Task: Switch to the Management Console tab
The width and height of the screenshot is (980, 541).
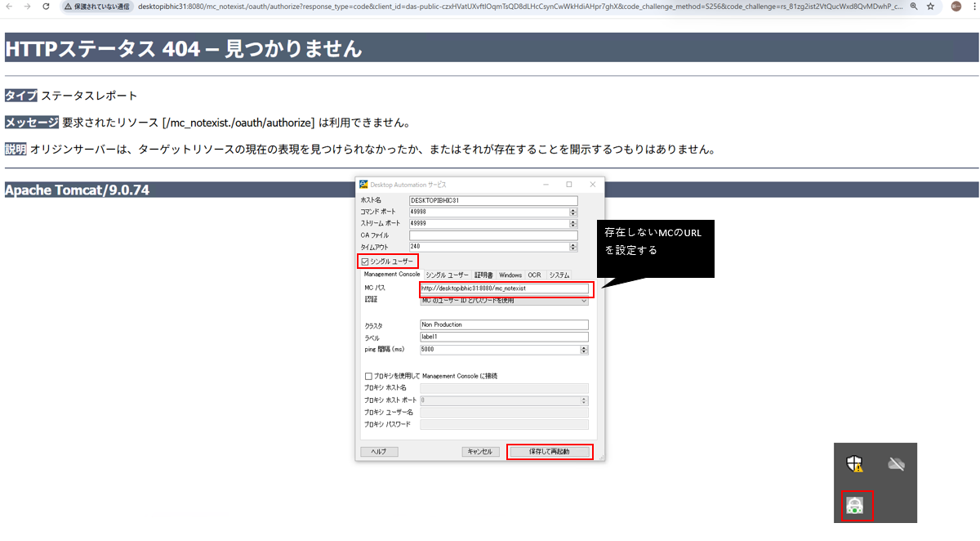Action: [x=391, y=275]
